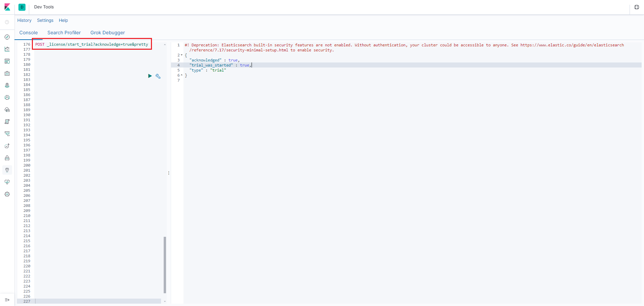Image resolution: width=644 pixels, height=306 pixels.
Task: Open SIEM lock icon in sidebar
Action: [x=7, y=158]
